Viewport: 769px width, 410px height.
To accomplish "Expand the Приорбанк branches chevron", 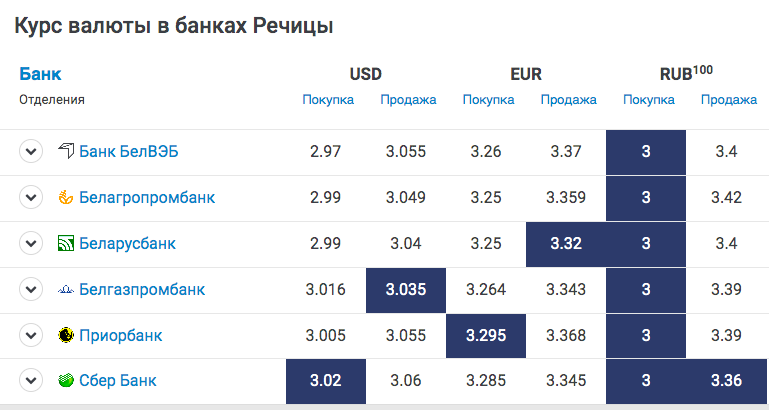I will tap(31, 335).
